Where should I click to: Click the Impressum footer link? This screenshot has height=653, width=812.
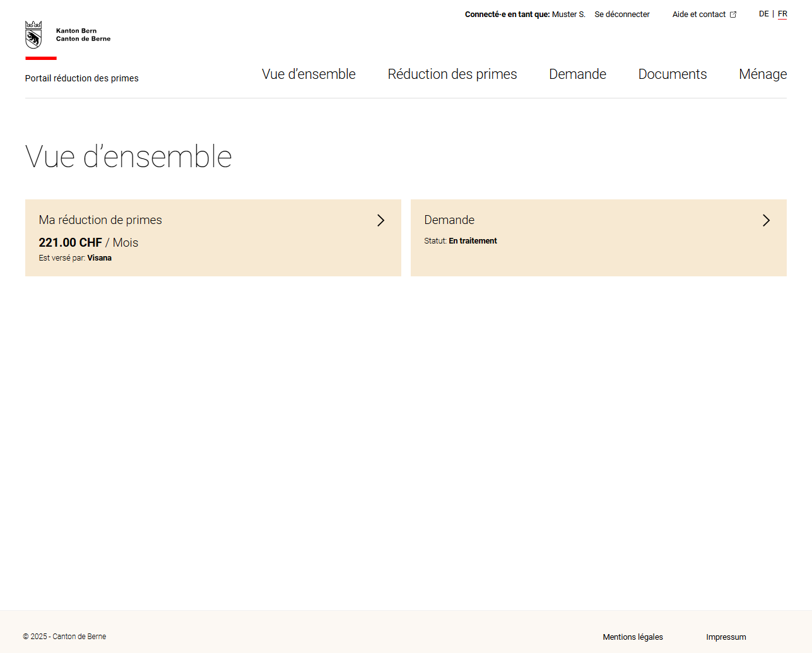coord(726,637)
